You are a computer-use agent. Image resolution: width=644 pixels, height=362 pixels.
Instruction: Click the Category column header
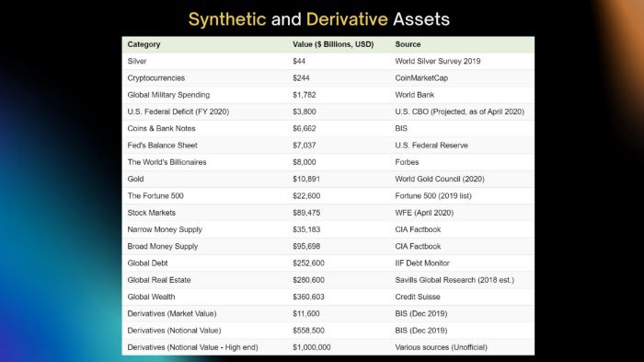point(144,44)
